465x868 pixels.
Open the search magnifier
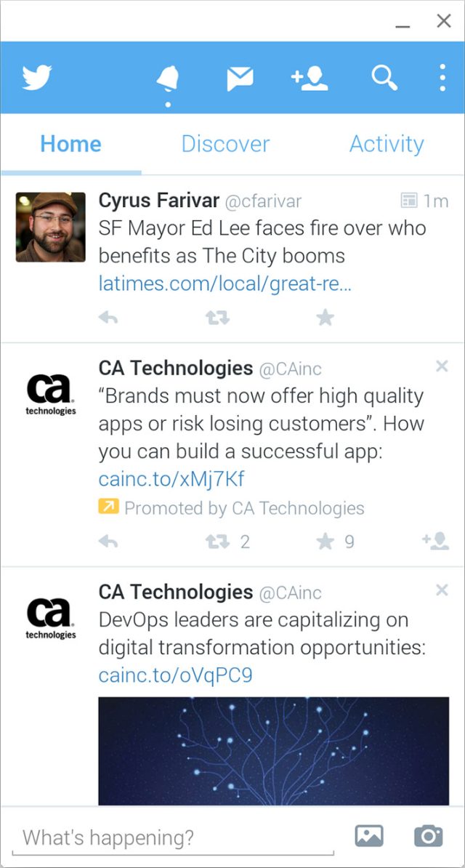tap(384, 77)
